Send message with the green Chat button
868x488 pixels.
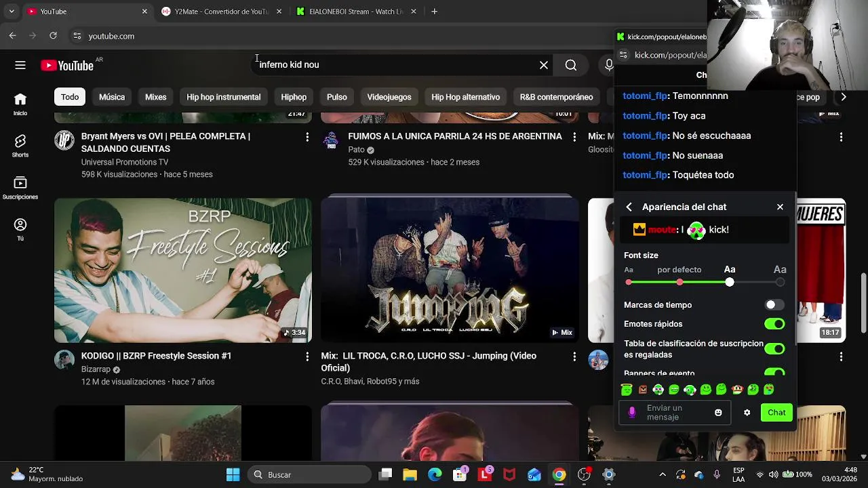[776, 412]
